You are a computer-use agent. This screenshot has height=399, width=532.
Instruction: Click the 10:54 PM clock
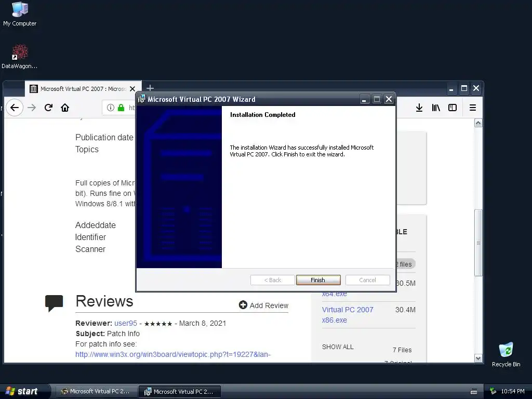(x=513, y=391)
